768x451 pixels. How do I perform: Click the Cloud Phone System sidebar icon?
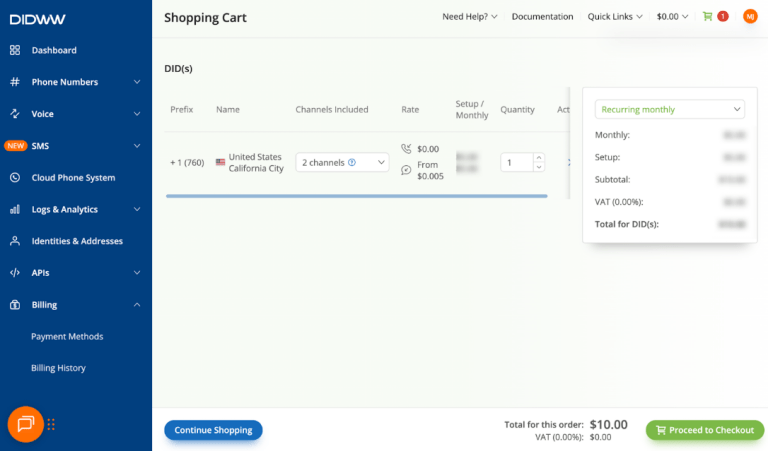point(15,178)
